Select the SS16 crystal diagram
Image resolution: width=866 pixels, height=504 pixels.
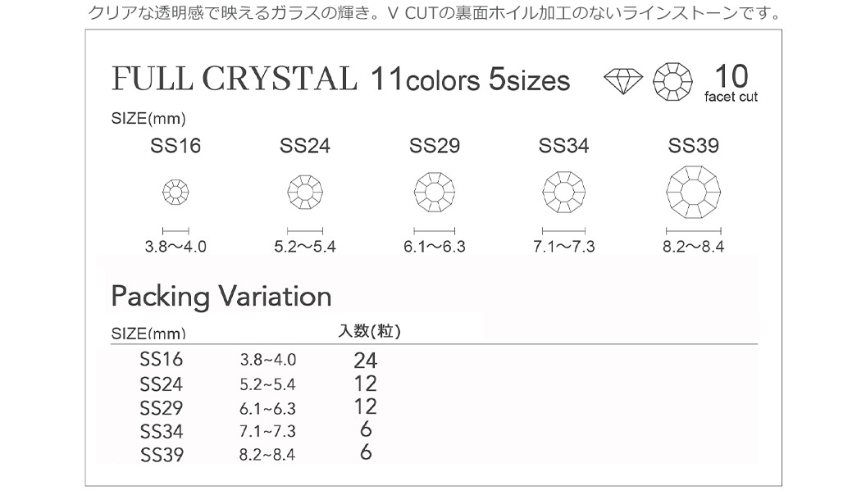(x=175, y=193)
